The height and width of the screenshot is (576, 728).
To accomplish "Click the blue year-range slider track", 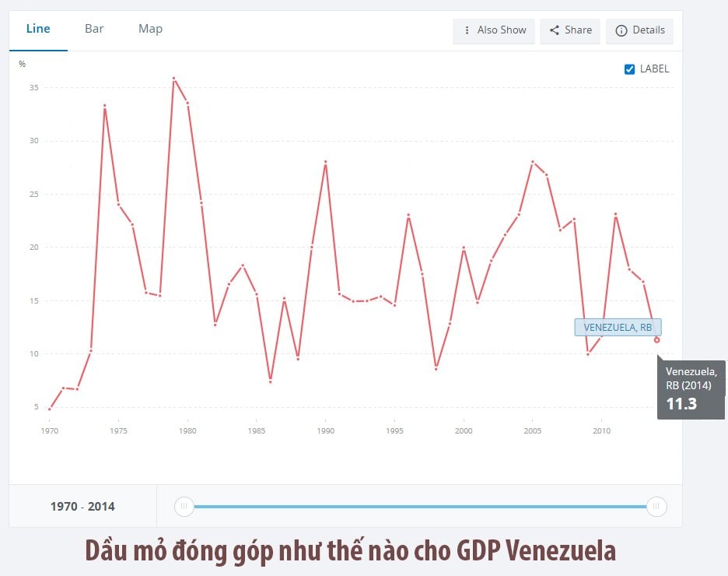I will point(420,506).
